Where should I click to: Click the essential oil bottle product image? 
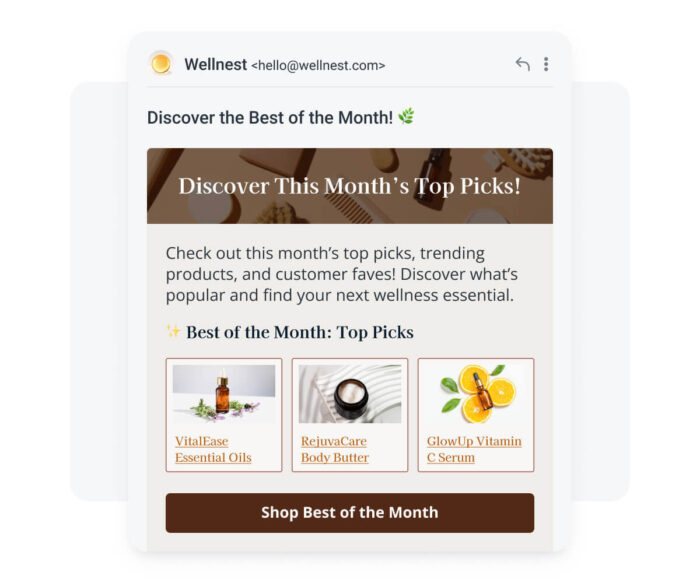pos(224,394)
